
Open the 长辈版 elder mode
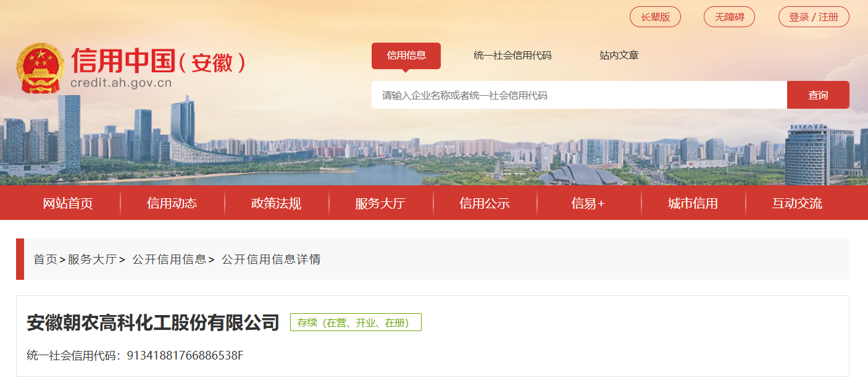[655, 17]
